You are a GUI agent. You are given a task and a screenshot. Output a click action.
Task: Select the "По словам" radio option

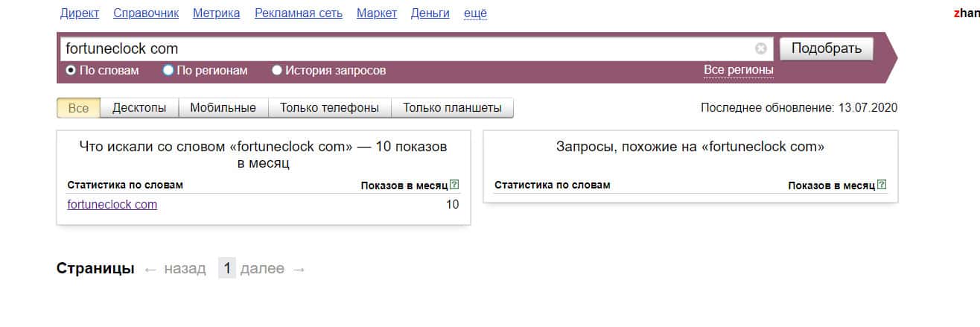(71, 71)
